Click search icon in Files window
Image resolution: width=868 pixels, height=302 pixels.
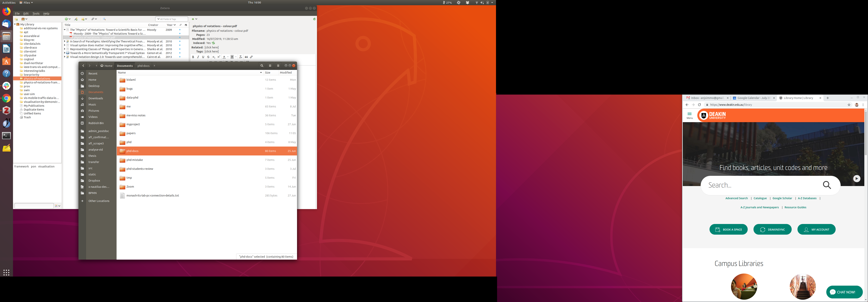point(262,66)
